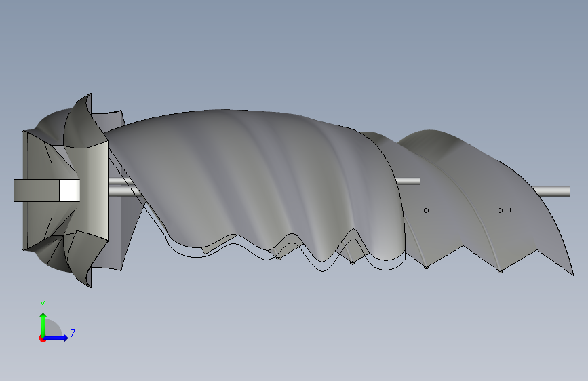588x381 pixels.
Task: Click the red origin point of the axis triad
Action: (x=42, y=338)
